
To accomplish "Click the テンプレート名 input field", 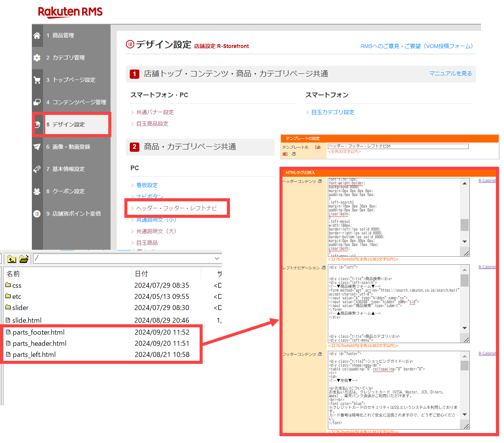I will coord(398,146).
